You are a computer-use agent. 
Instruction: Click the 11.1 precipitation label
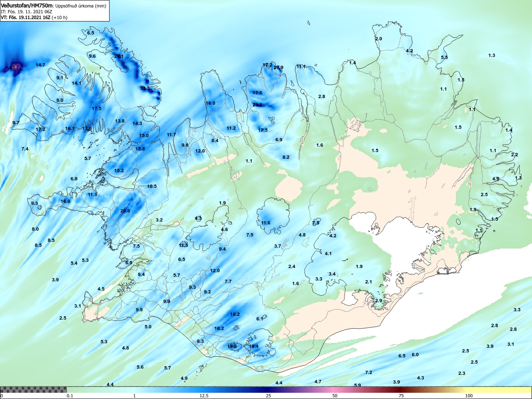pos(301,66)
